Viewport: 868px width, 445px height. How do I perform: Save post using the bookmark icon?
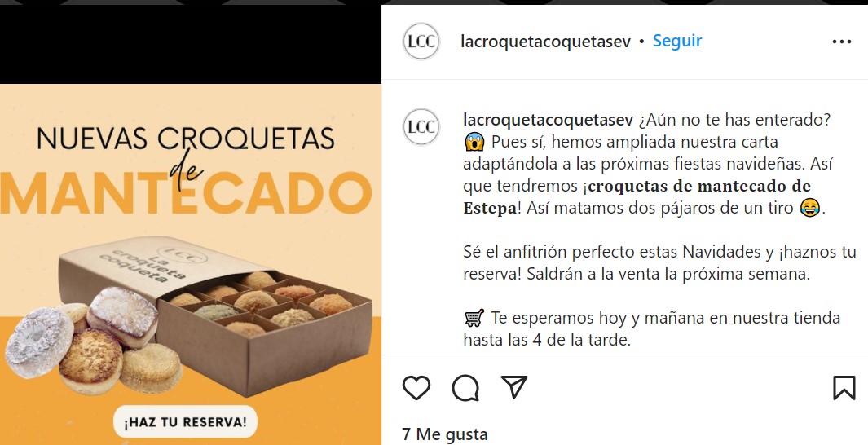[x=844, y=387]
